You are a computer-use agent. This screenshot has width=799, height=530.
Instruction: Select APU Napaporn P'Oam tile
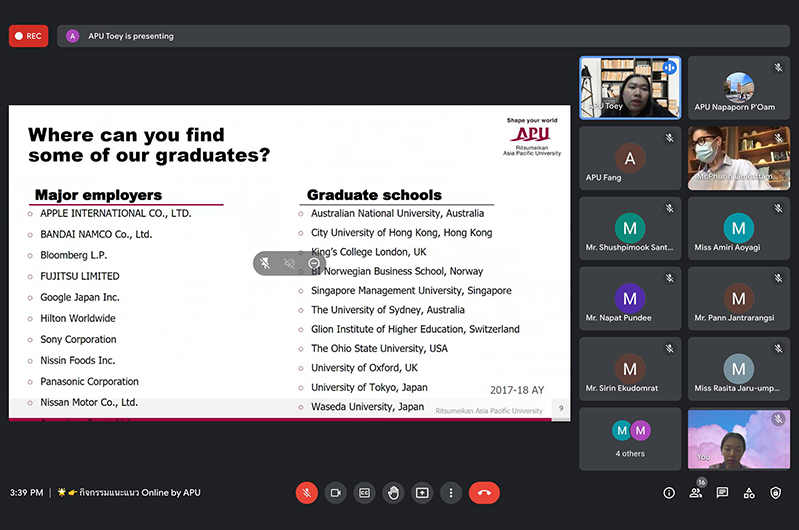[739, 88]
